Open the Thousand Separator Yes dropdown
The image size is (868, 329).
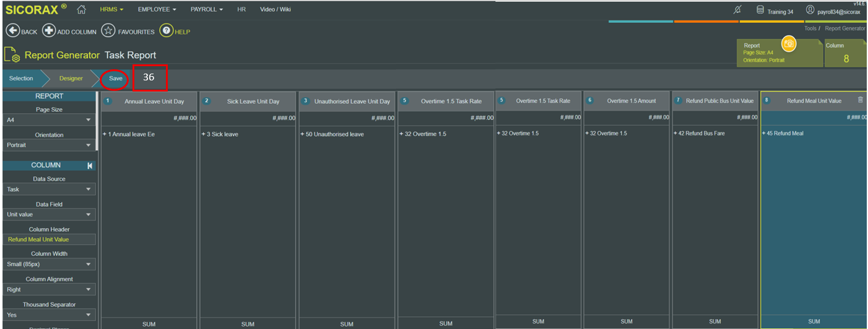[50, 315]
